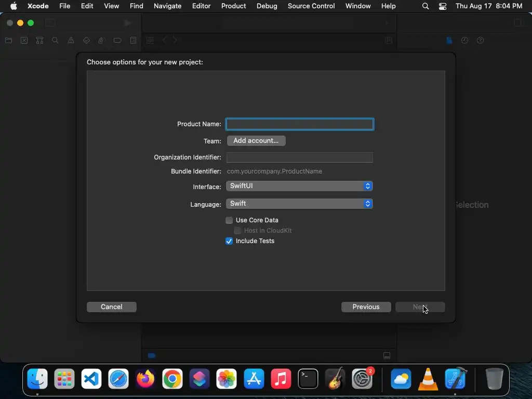Toggle the navigator sidebar icon

pyautogui.click(x=50, y=23)
